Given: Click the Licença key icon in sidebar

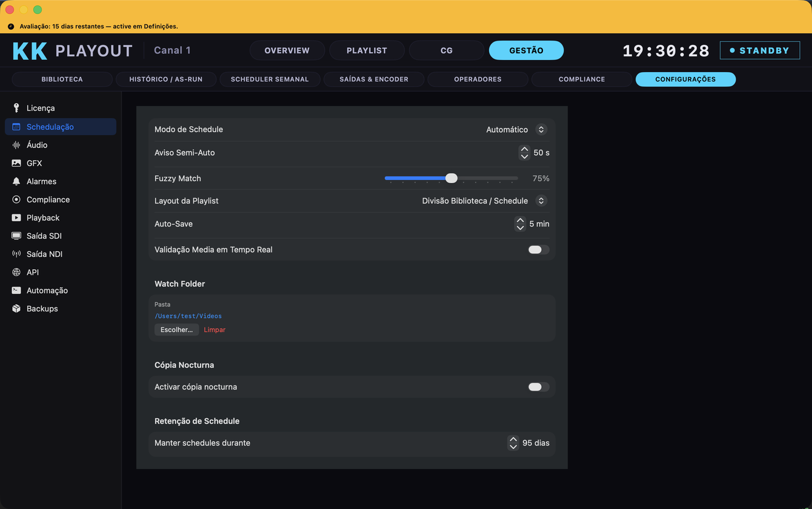Looking at the screenshot, I should point(16,108).
